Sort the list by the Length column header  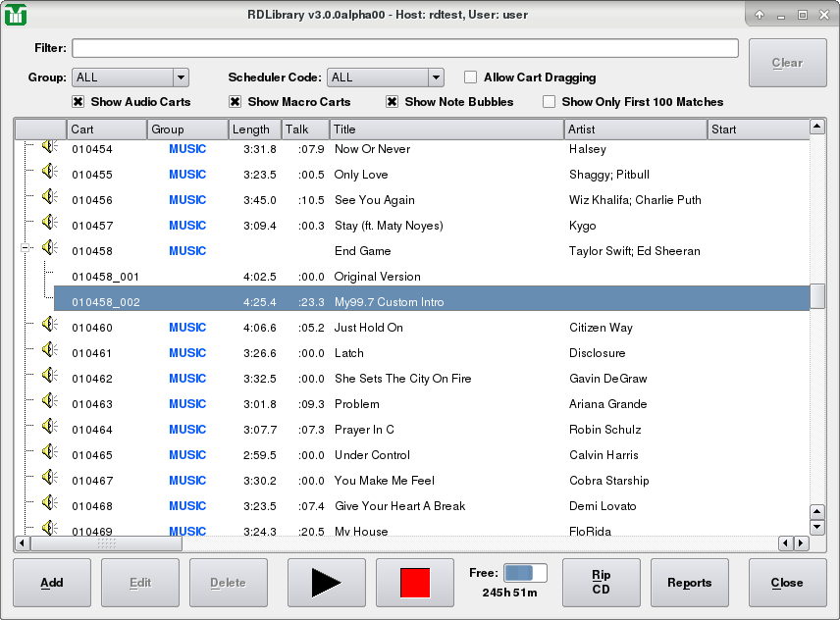pos(254,129)
